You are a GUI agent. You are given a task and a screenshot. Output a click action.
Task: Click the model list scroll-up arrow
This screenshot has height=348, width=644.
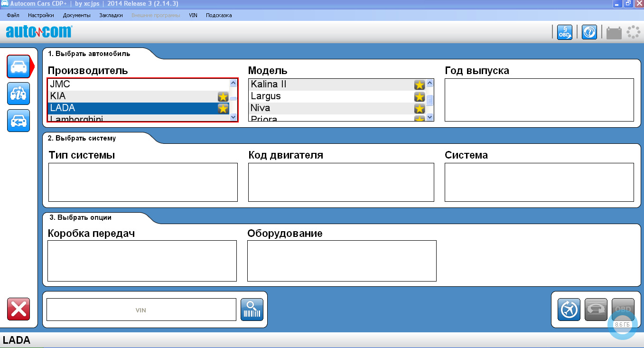[x=429, y=83]
